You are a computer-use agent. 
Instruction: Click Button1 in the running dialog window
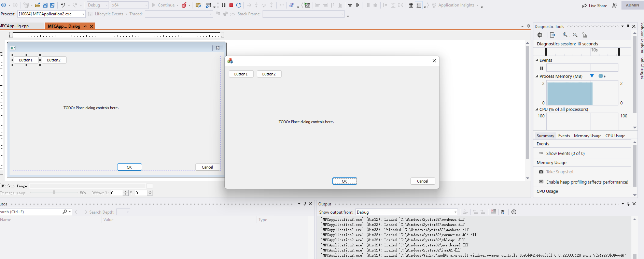(241, 74)
